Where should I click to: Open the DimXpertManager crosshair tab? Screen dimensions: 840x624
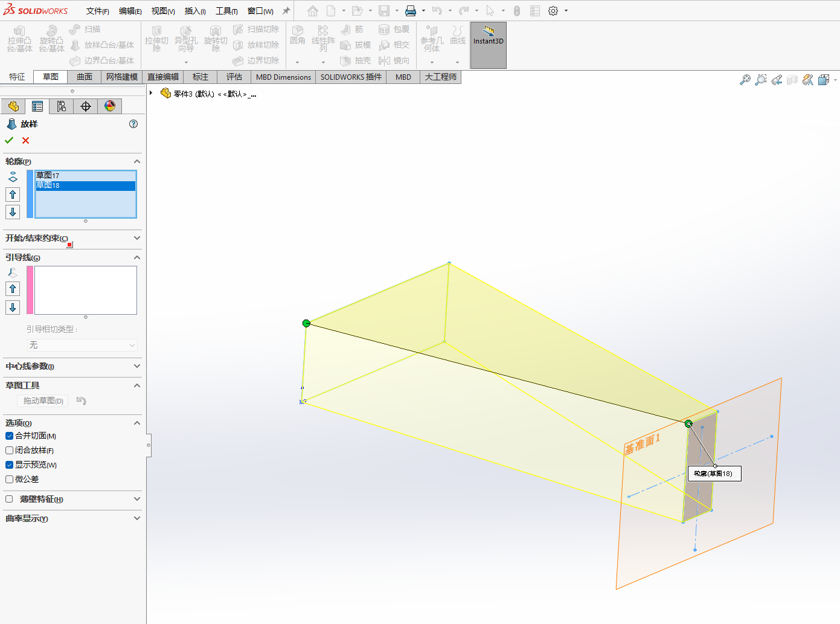coord(86,106)
